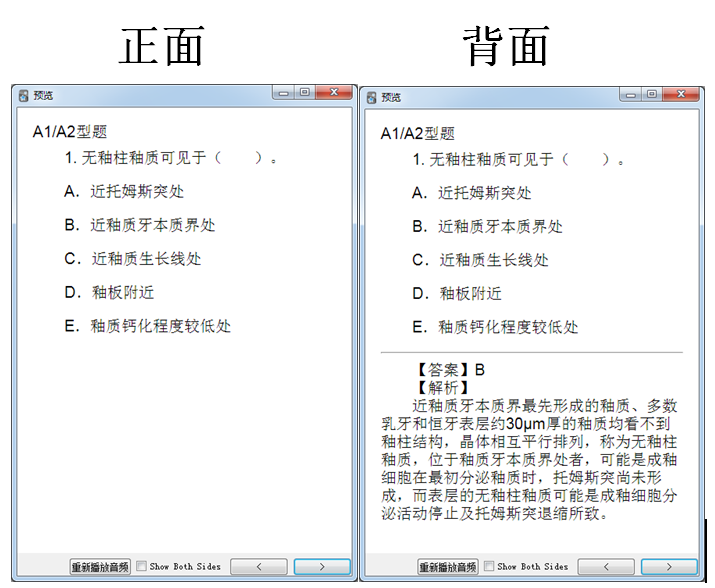Maximize the left preview window
The image size is (715, 588).
pos(305,93)
